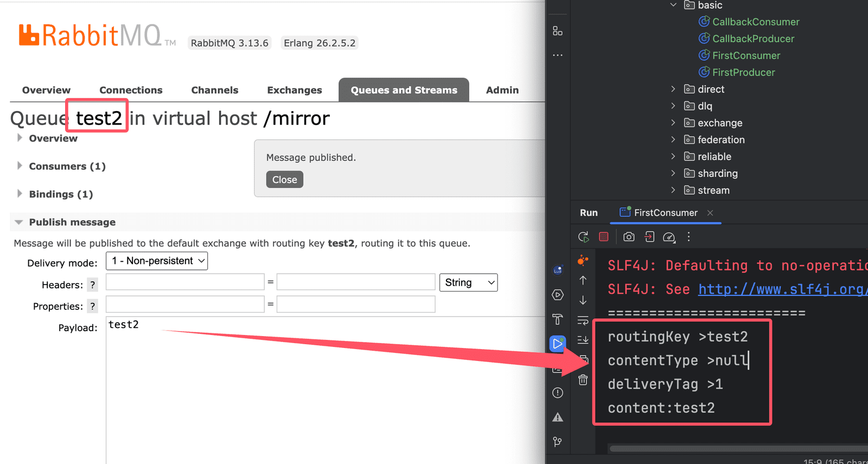This screenshot has width=868, height=464.
Task: Open the Services tool window icon
Action: tap(558, 295)
